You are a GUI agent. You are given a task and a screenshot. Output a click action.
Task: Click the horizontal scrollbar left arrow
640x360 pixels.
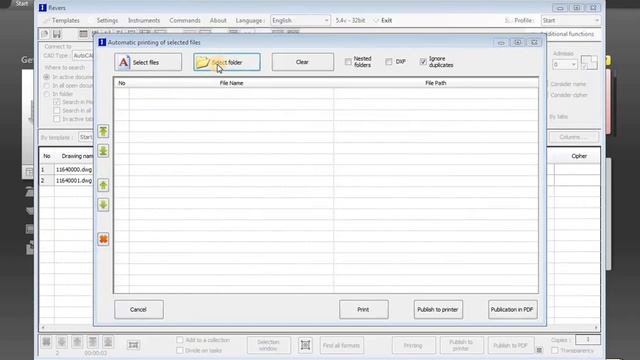click(43, 328)
